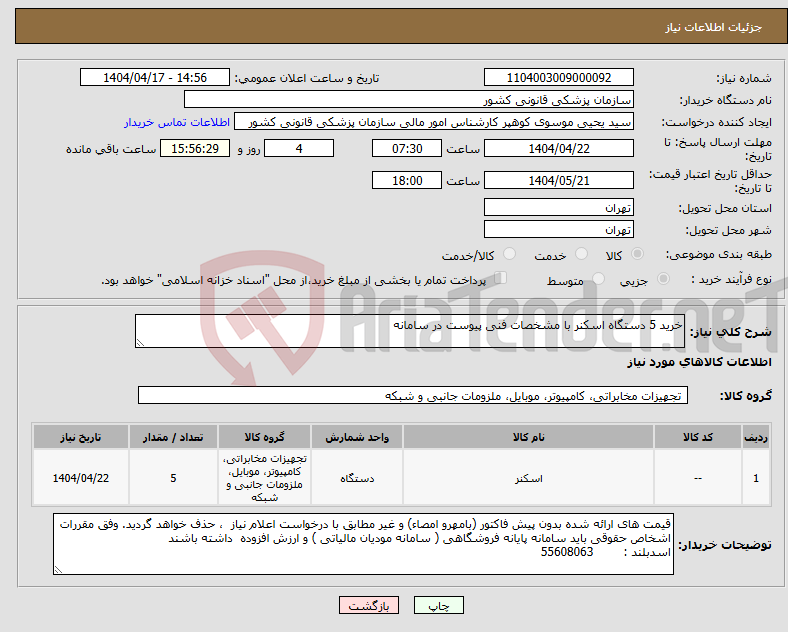Click the response deadline date 1404/04/22 field
Image resolution: width=788 pixels, height=632 pixels.
coord(558,148)
